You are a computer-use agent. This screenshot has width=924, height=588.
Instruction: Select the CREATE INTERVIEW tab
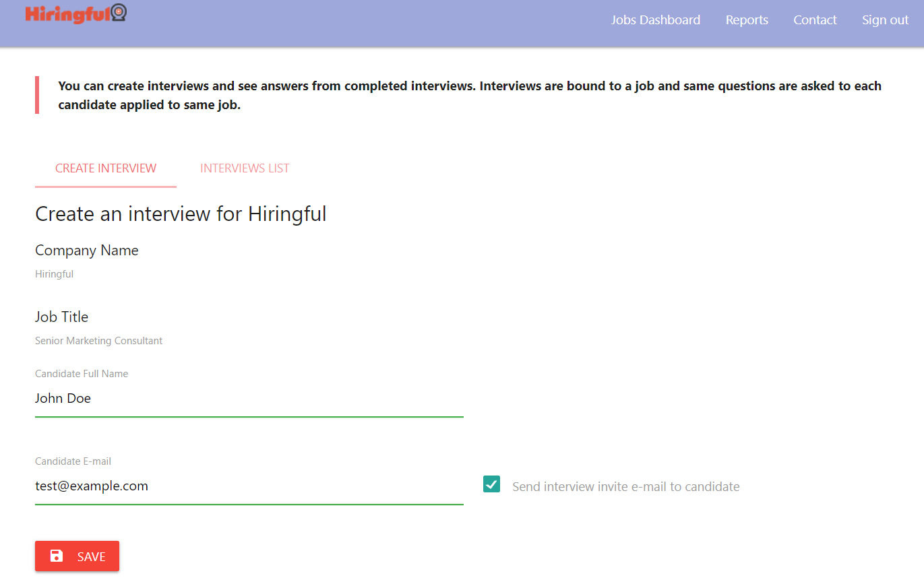(105, 168)
